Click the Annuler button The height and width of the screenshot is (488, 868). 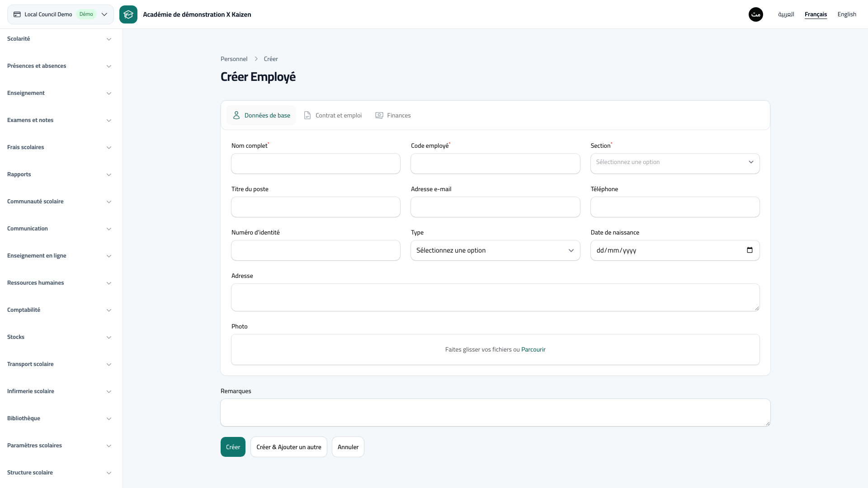pos(348,447)
